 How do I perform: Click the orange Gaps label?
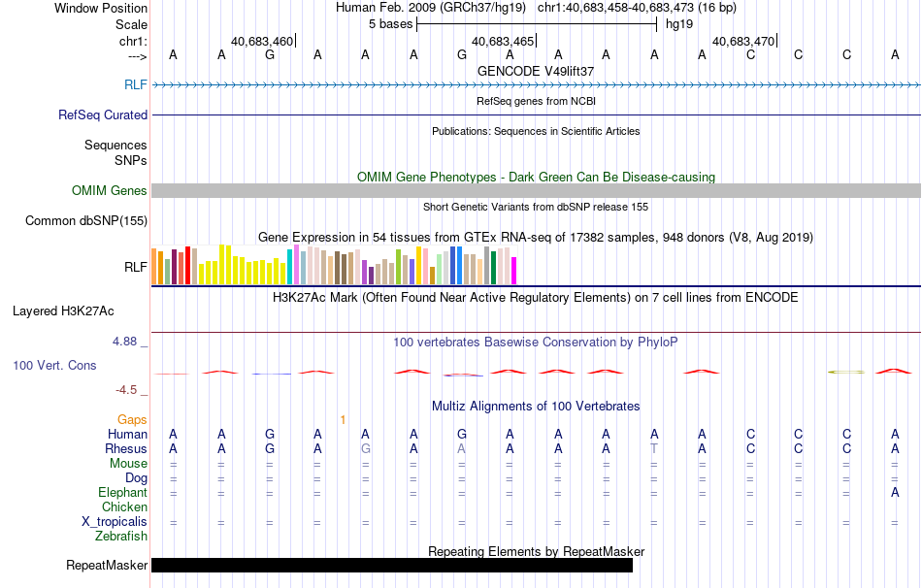[x=132, y=419]
